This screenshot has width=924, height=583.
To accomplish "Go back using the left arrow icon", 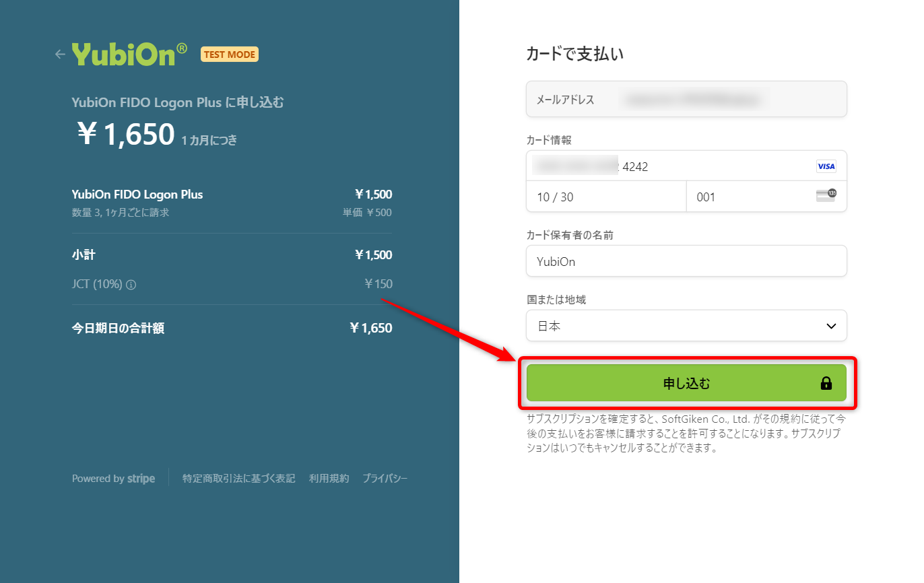I will click(x=60, y=55).
